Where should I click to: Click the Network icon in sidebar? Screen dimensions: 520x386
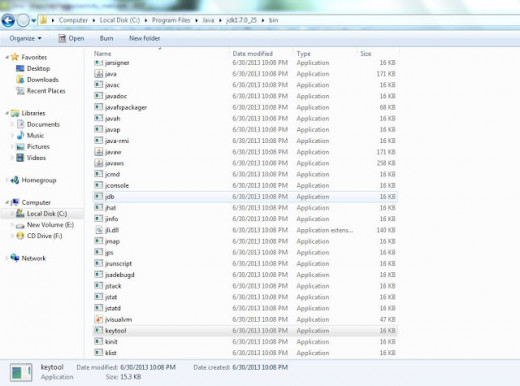[15, 258]
